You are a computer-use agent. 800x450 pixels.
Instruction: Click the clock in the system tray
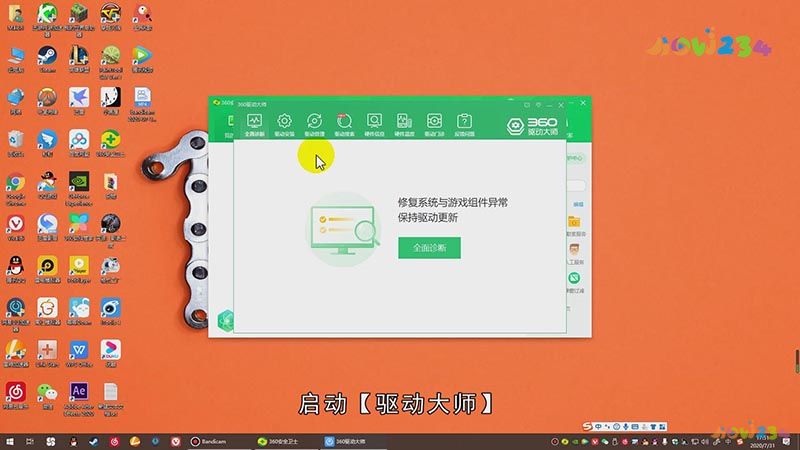[x=763, y=441]
